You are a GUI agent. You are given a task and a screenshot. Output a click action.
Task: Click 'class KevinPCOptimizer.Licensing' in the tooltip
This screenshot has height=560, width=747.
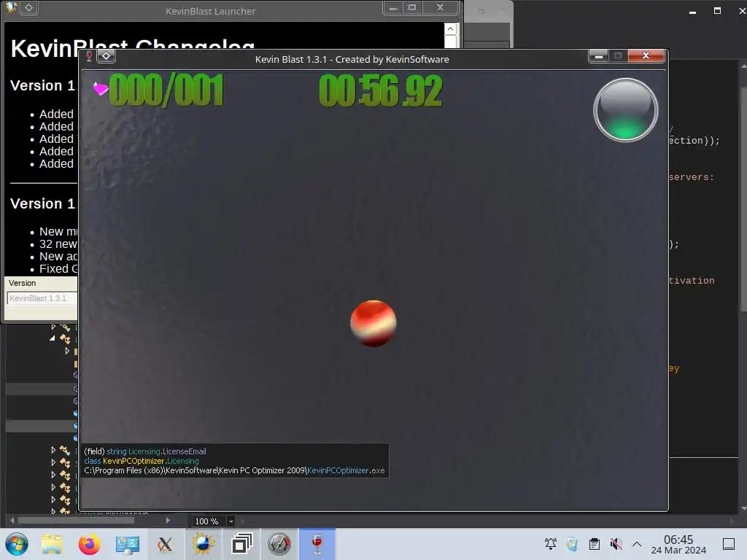(141, 461)
